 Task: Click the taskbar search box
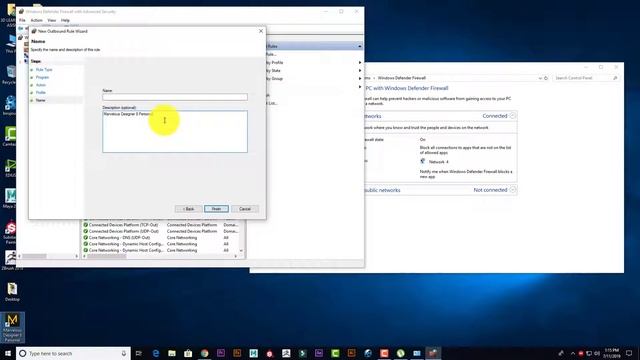(x=73, y=353)
